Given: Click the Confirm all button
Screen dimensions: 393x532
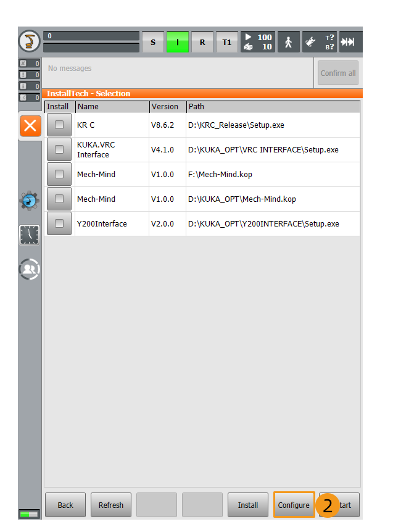Looking at the screenshot, I should coord(338,73).
